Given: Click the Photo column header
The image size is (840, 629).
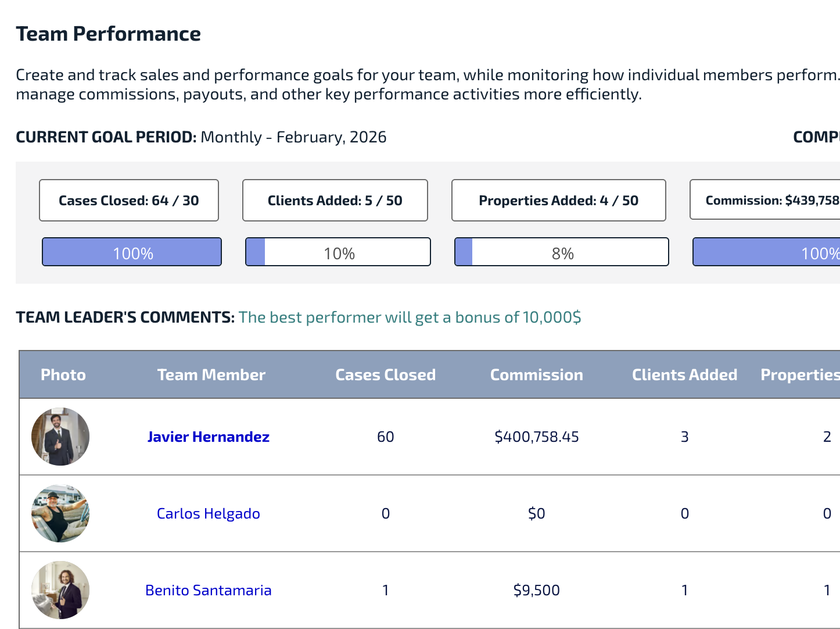Looking at the screenshot, I should (x=63, y=375).
